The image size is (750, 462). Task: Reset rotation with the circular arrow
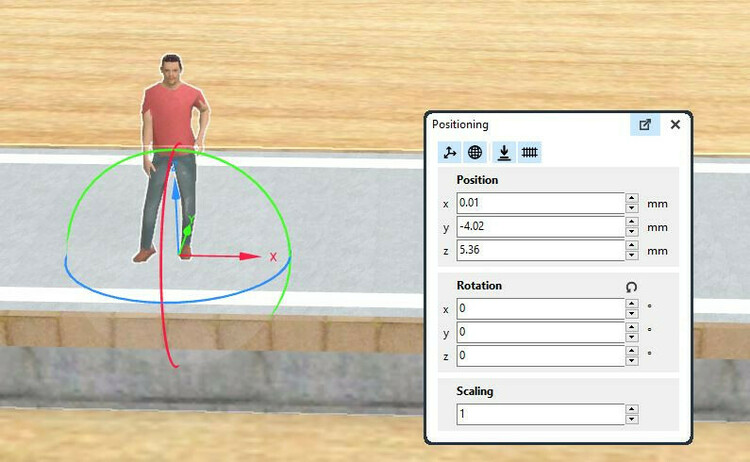click(631, 287)
